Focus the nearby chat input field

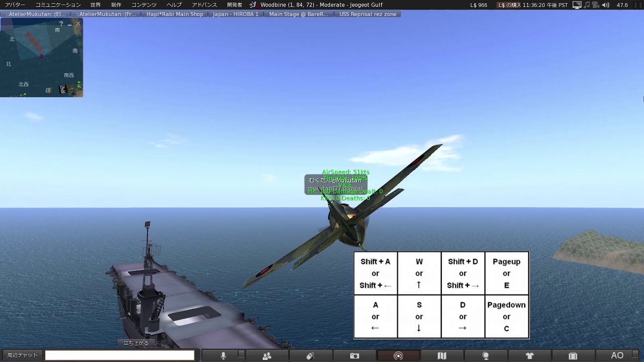pos(120,355)
